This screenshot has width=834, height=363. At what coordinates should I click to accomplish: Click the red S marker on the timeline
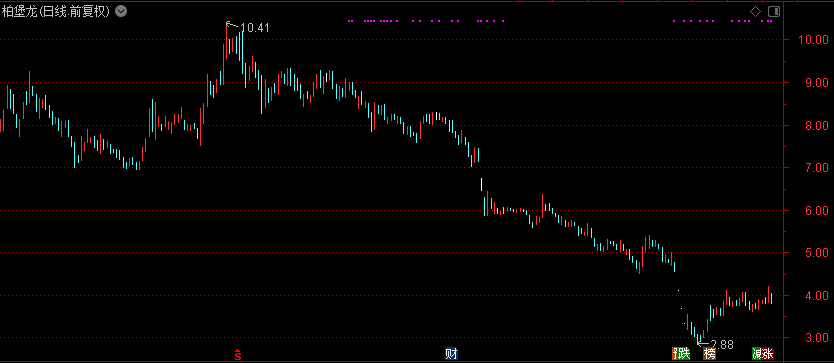click(x=238, y=354)
